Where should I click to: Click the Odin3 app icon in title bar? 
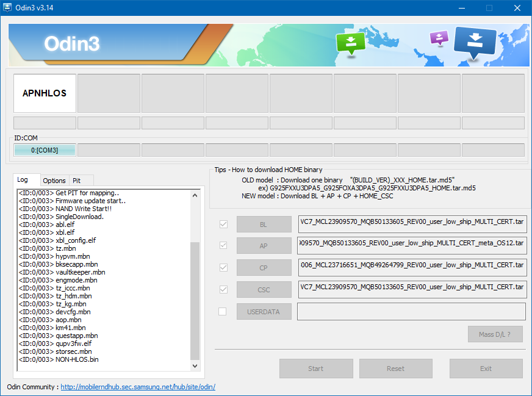(7, 7)
